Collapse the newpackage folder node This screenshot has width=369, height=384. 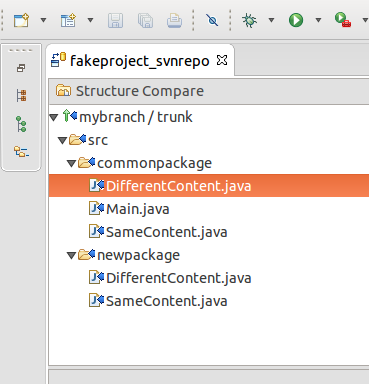click(71, 255)
